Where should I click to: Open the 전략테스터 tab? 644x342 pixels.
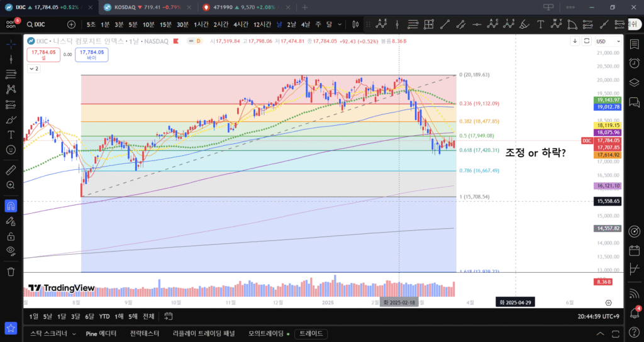[144, 333]
